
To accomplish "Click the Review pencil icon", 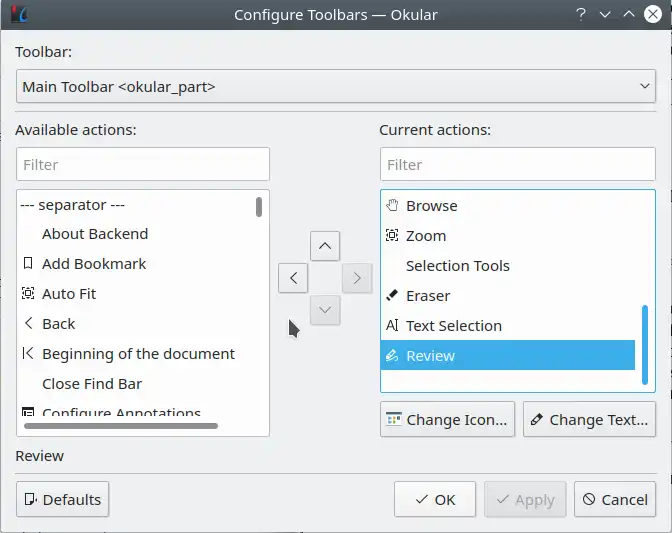I will click(x=392, y=356).
